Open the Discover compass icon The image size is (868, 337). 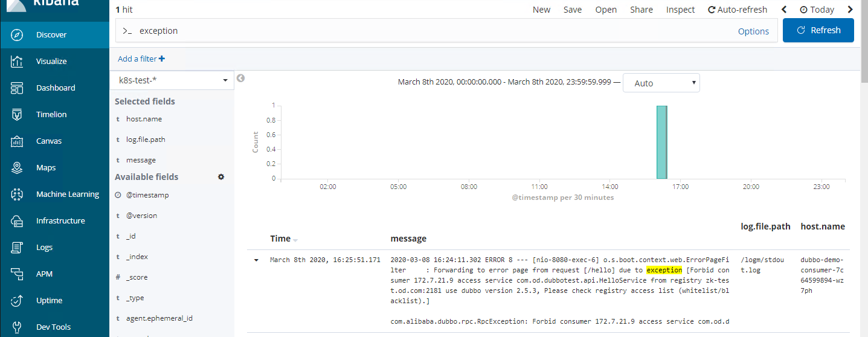[x=17, y=35]
